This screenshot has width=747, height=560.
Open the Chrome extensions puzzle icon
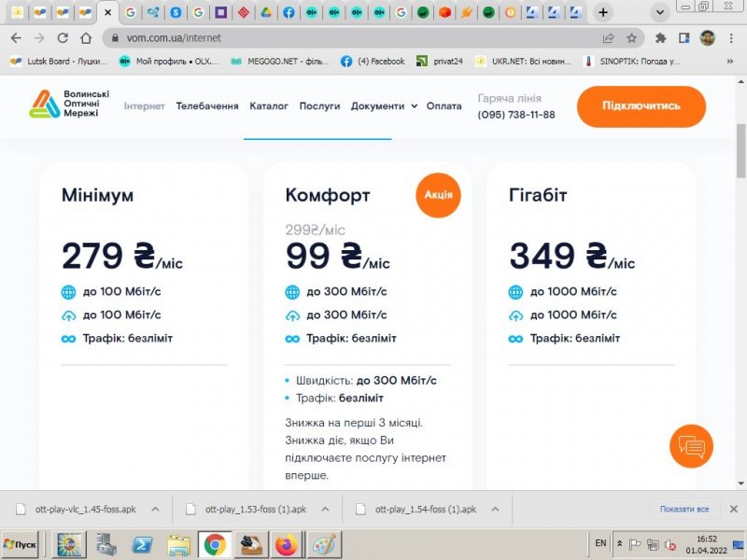(x=661, y=38)
